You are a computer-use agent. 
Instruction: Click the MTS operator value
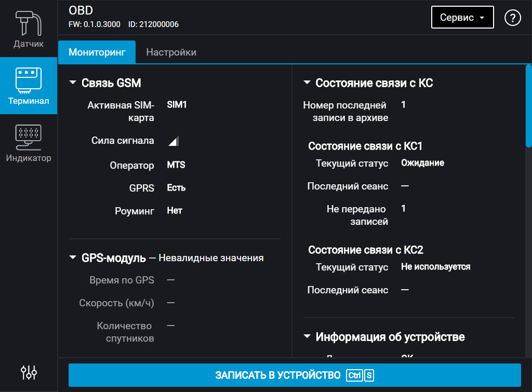pos(176,165)
